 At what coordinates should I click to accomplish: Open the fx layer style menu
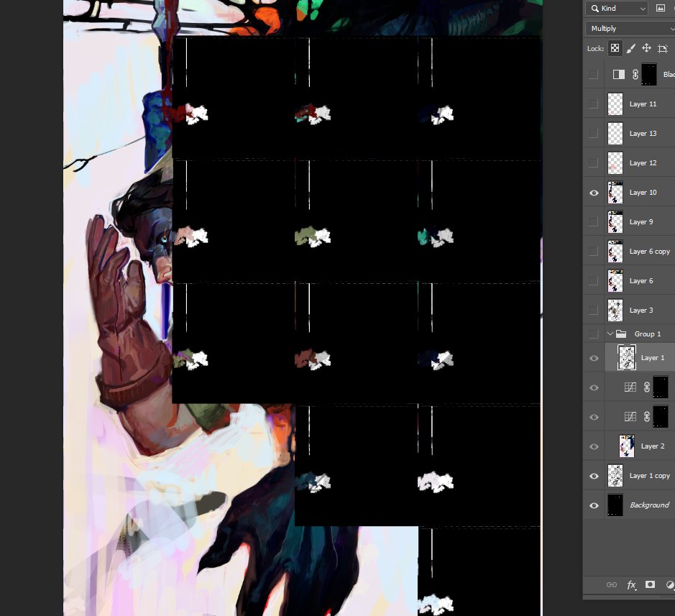point(632,584)
